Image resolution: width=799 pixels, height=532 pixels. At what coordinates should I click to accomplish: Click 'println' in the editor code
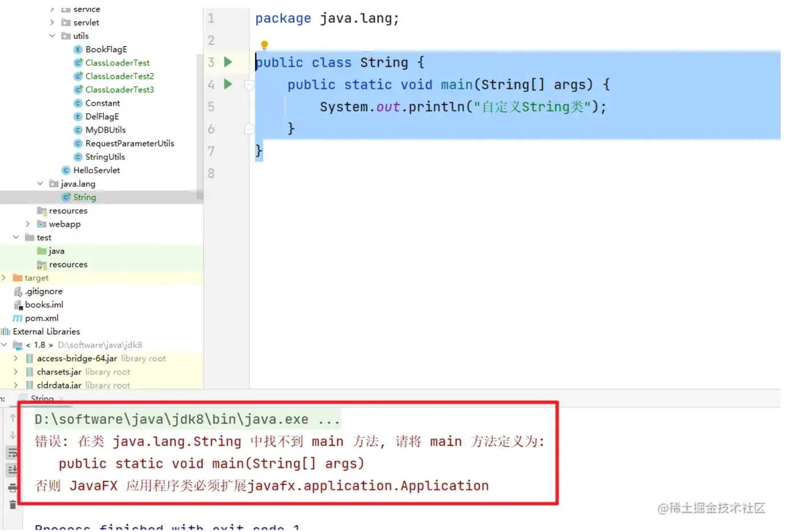(x=437, y=107)
